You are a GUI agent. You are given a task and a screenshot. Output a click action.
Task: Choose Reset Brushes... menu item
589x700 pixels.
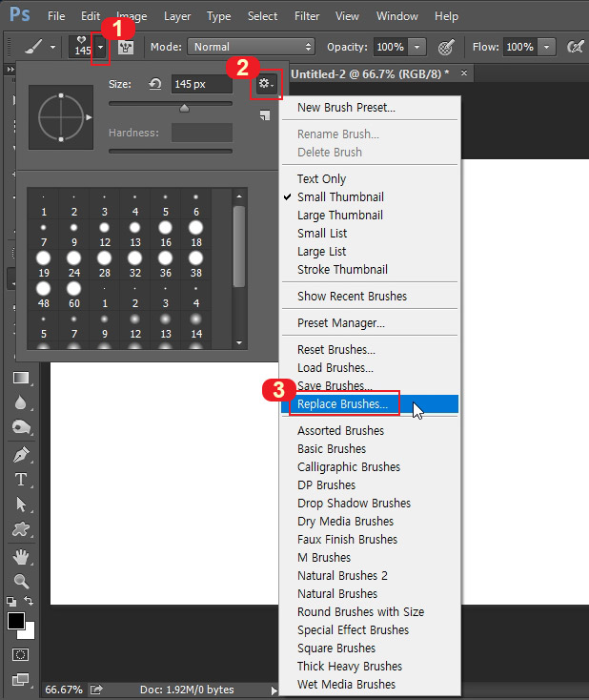pos(370,349)
